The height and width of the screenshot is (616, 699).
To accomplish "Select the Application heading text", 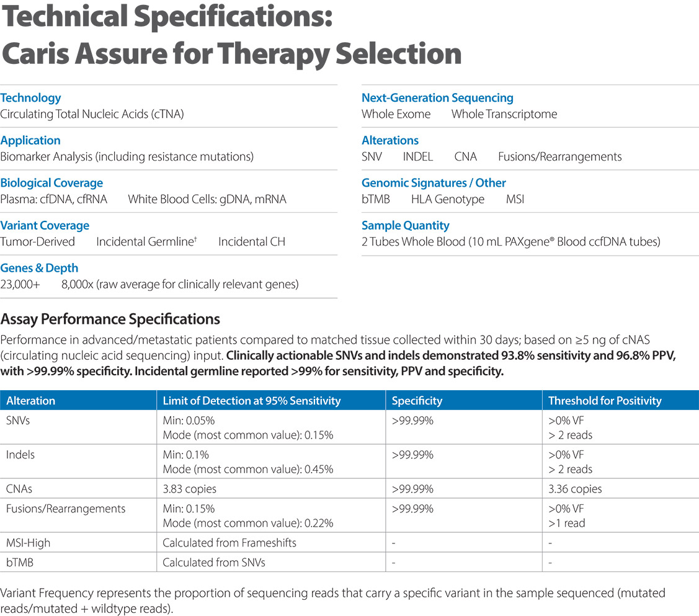I will pyautogui.click(x=30, y=141).
